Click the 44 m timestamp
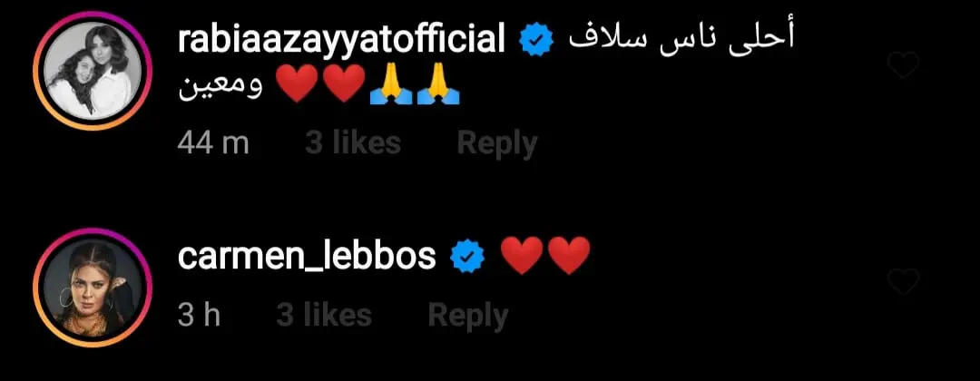Viewport: 980px width, 381px height. [213, 143]
